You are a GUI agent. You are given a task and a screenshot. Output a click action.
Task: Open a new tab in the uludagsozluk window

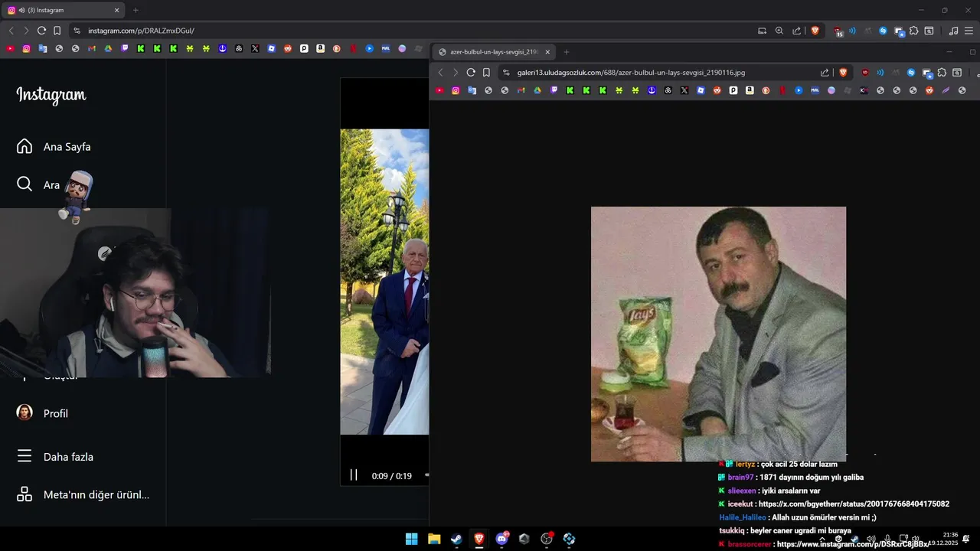567,52
